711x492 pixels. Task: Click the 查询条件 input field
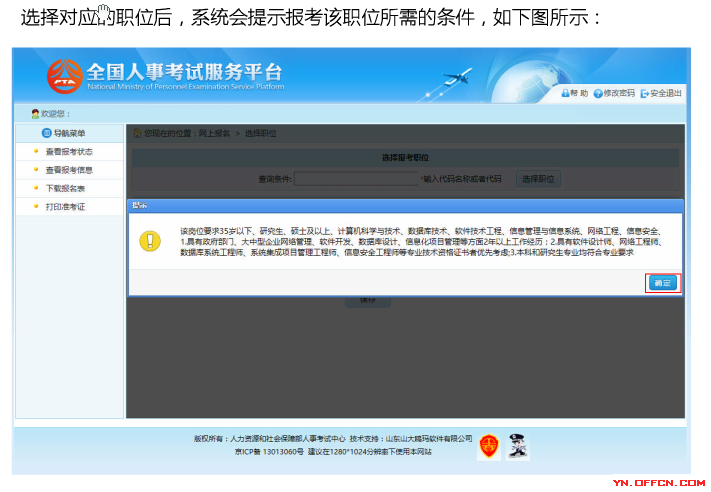click(x=356, y=179)
